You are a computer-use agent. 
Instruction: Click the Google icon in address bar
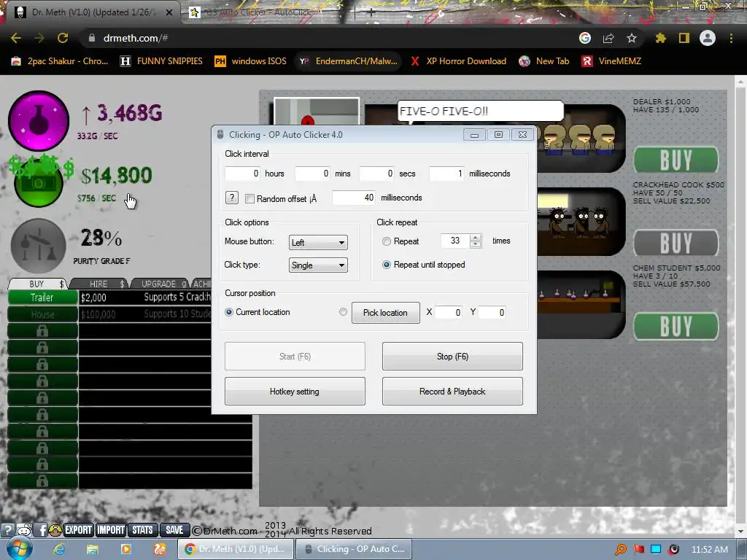585,38
